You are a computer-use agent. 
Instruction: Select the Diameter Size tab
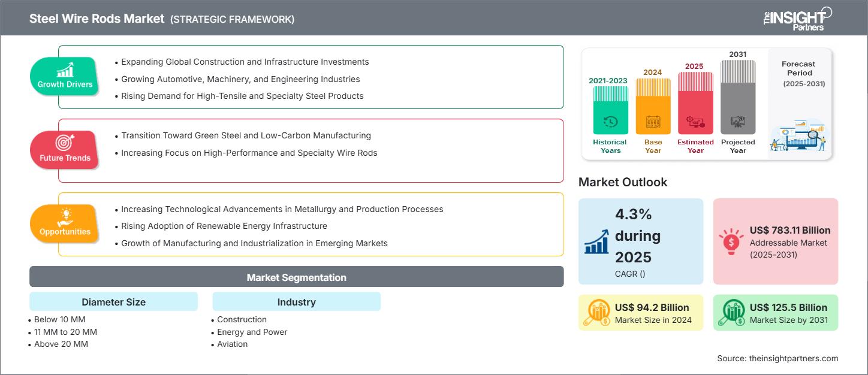pyautogui.click(x=113, y=301)
